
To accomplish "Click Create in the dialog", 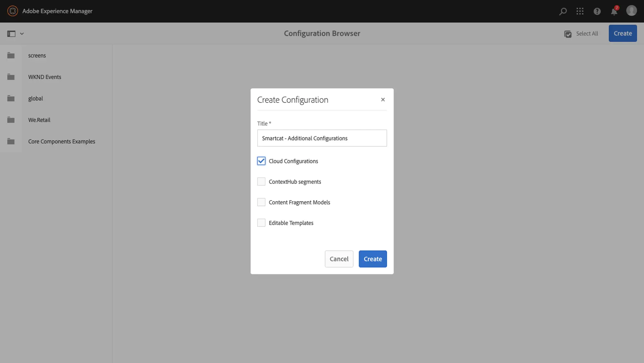I will click(x=373, y=259).
